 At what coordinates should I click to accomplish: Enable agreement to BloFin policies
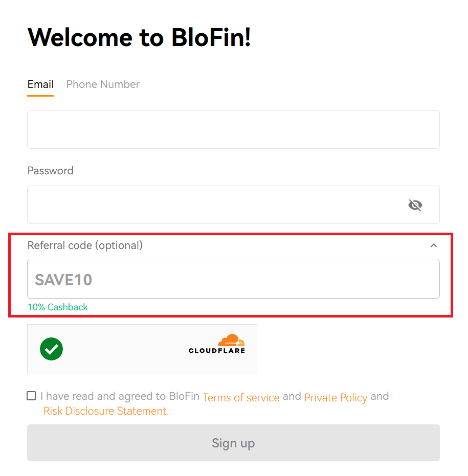[31, 395]
